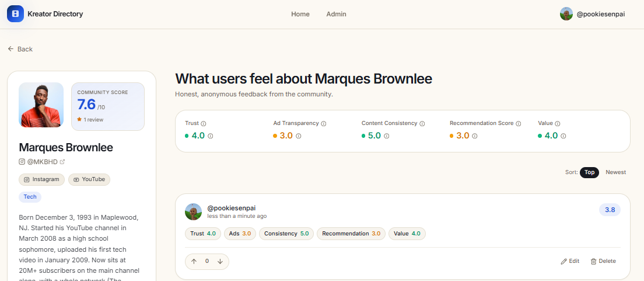Open the @pookiesenpai account menu in header

point(592,14)
